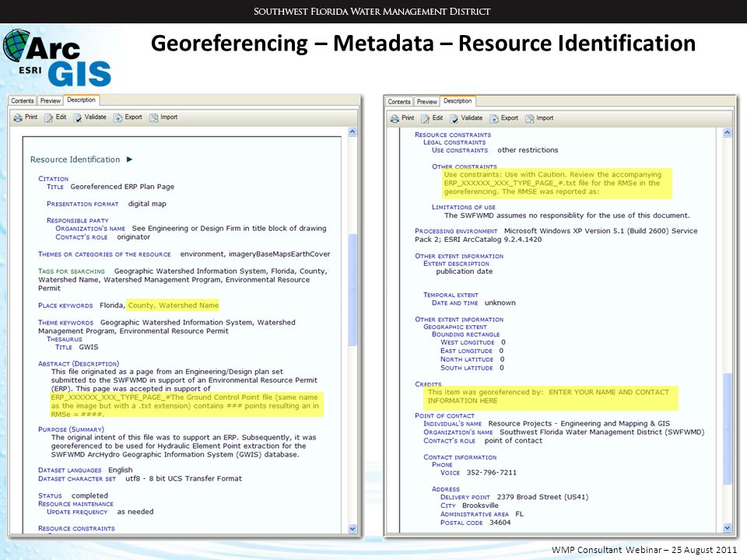Click the Import icon in left panel
747x560 pixels.
click(153, 117)
